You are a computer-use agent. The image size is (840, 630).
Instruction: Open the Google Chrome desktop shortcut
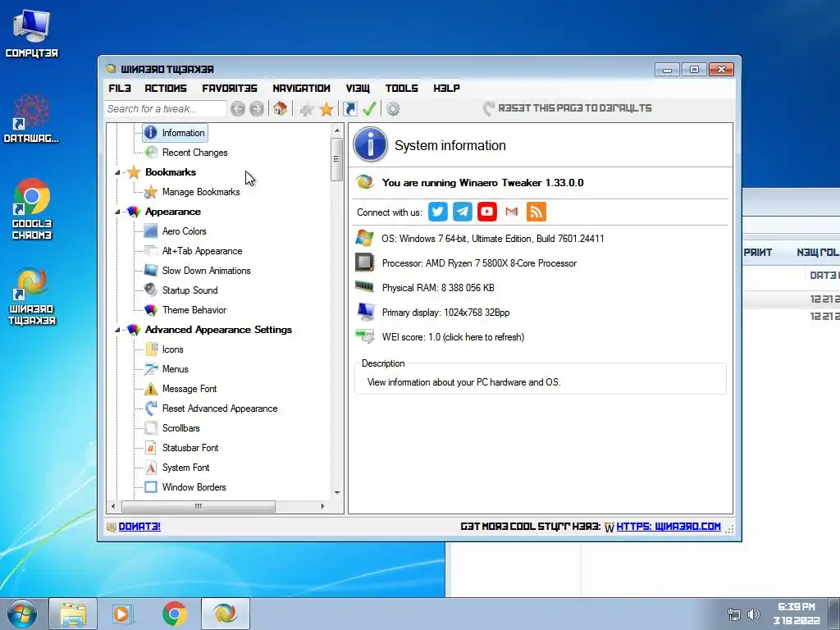coord(32,209)
